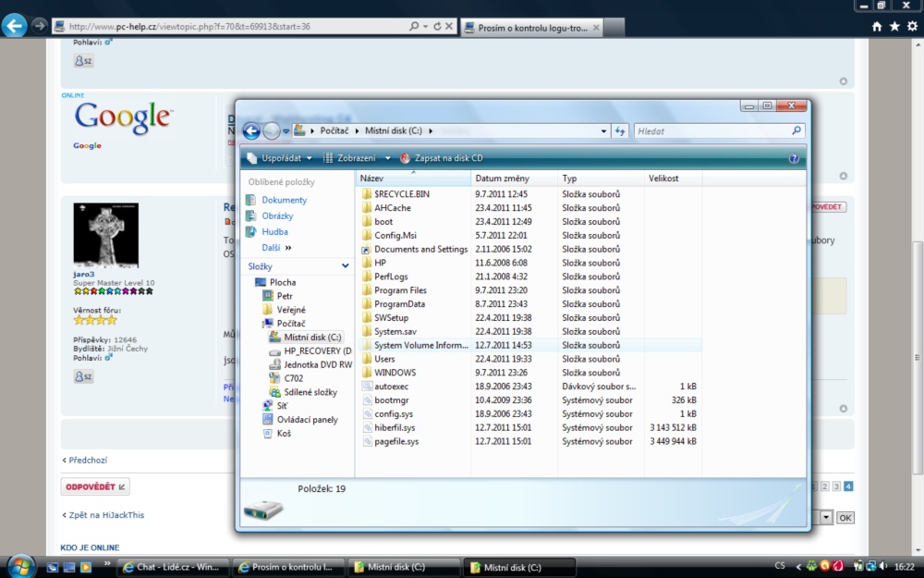924x578 pixels.
Task: Click jaro3's avatar image
Action: pos(106,235)
